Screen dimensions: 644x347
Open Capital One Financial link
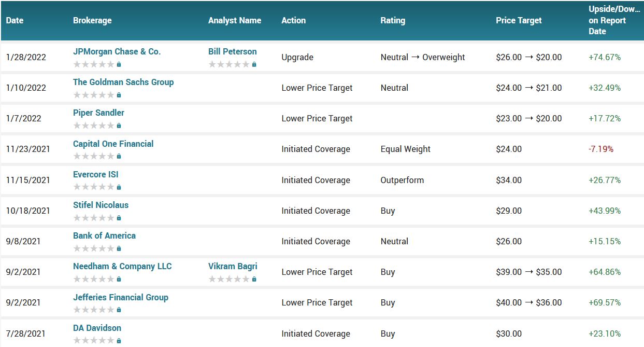[x=113, y=144]
